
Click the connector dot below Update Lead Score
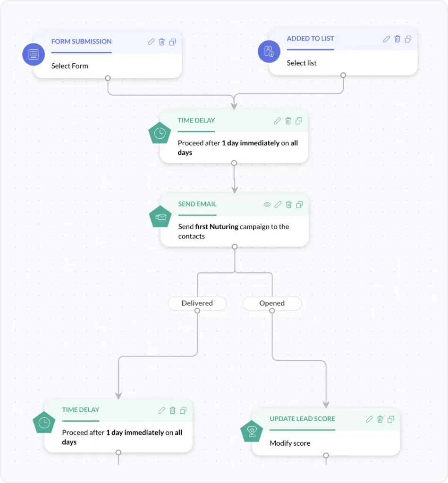point(326,457)
